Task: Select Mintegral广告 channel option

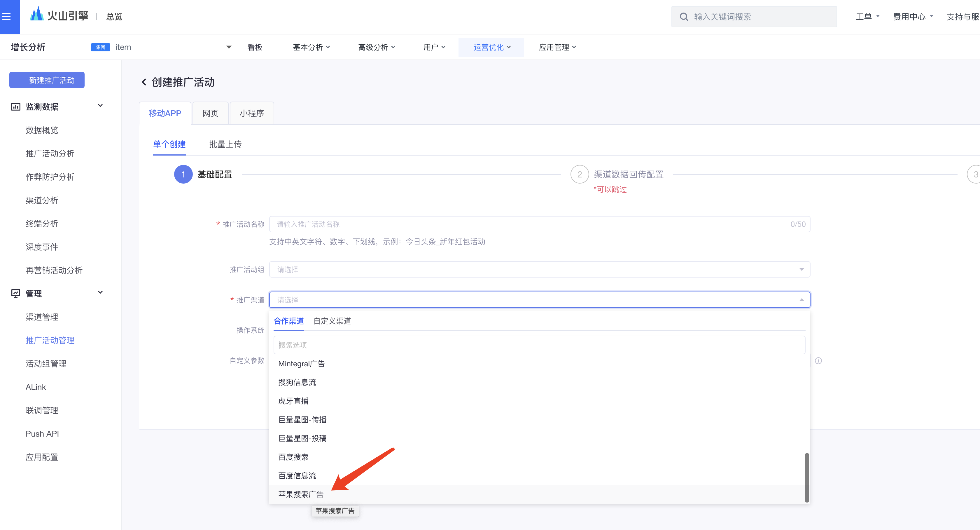Action: click(537, 364)
